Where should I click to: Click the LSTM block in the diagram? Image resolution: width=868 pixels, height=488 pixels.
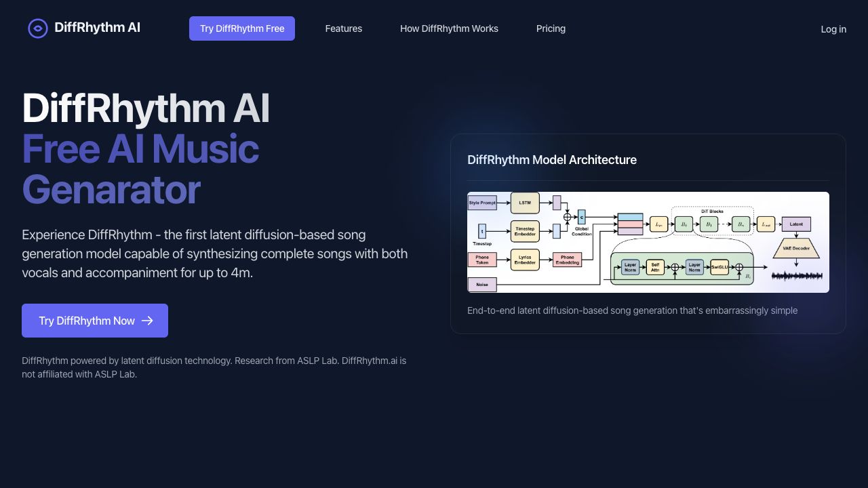pyautogui.click(x=525, y=203)
